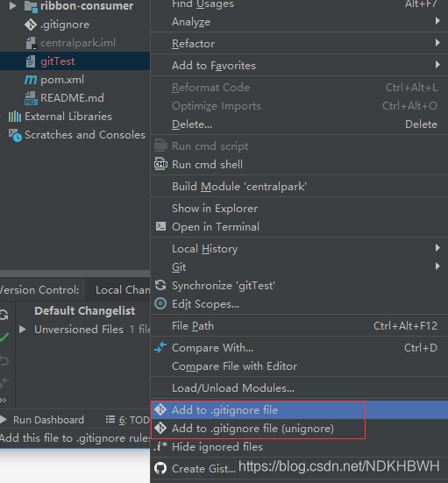Image resolution: width=448 pixels, height=483 pixels.
Task: Click the Synchronize refresh icon in menu
Action: (160, 285)
